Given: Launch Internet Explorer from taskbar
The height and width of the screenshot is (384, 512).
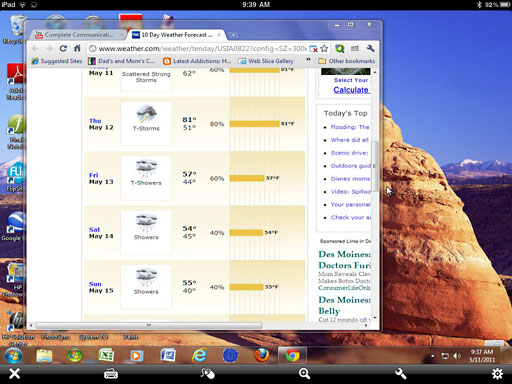Looking at the screenshot, I should (x=199, y=356).
